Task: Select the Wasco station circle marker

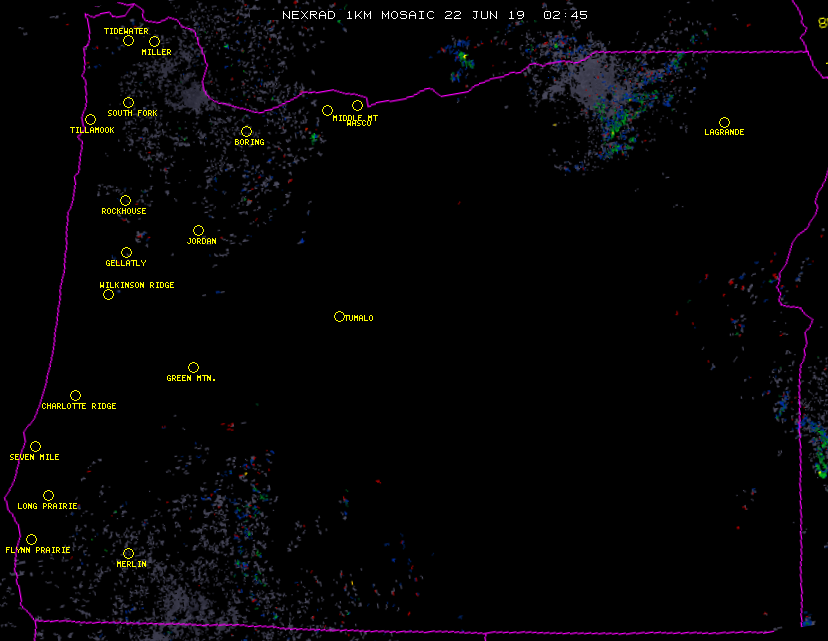Action: (x=357, y=106)
